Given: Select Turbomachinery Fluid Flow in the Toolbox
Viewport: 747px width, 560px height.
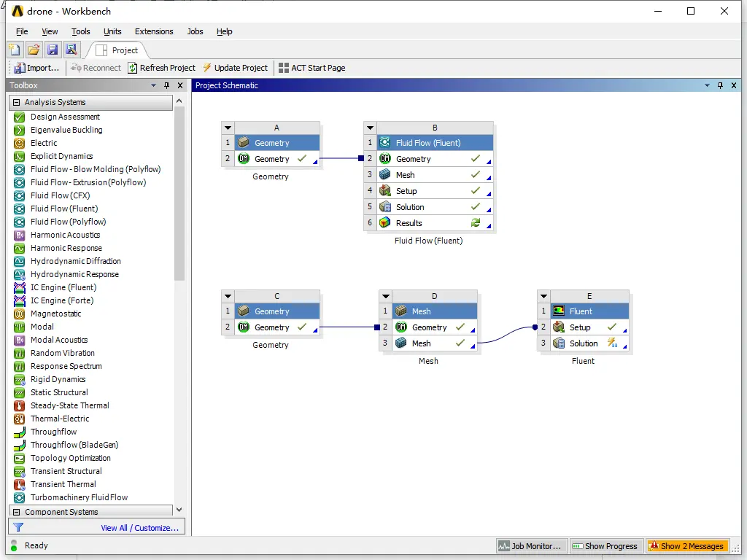Looking at the screenshot, I should coord(79,497).
